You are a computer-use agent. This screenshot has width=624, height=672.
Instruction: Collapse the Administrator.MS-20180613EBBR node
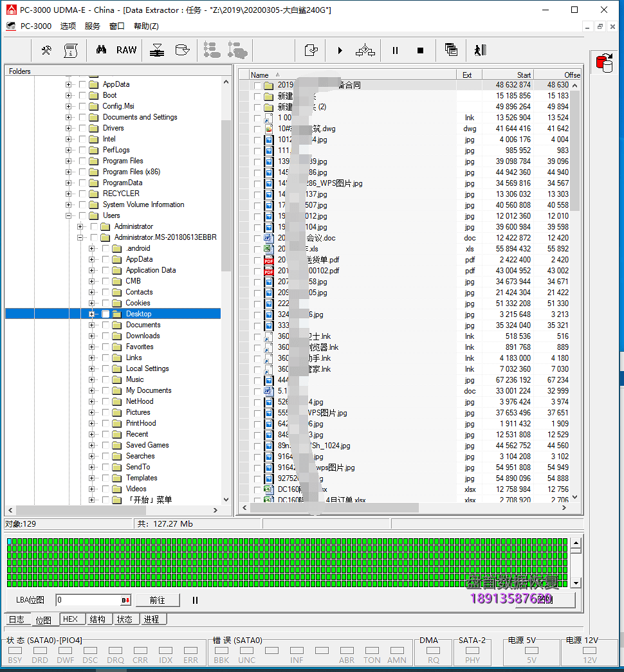[x=80, y=237]
